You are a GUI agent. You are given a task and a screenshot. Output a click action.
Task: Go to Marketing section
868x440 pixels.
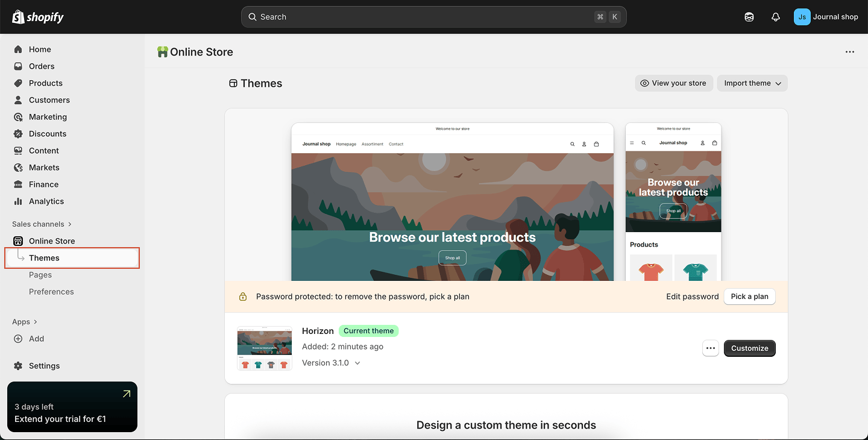click(x=72, y=117)
